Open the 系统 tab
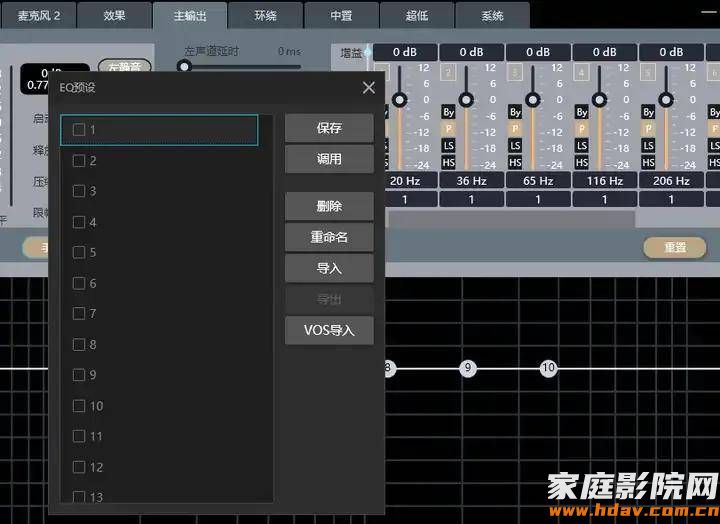 492,16
